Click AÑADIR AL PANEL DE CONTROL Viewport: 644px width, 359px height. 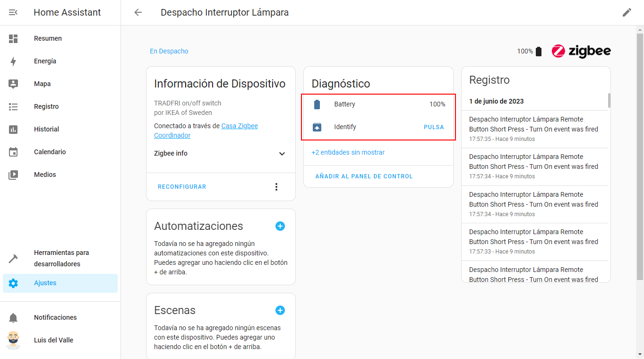click(x=364, y=176)
